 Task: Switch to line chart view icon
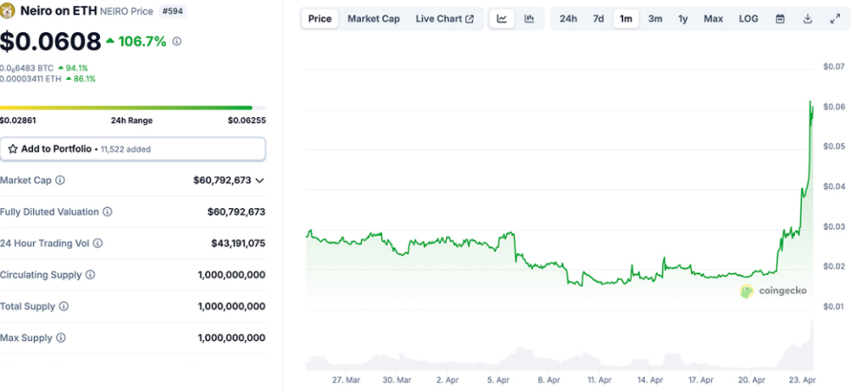click(502, 19)
